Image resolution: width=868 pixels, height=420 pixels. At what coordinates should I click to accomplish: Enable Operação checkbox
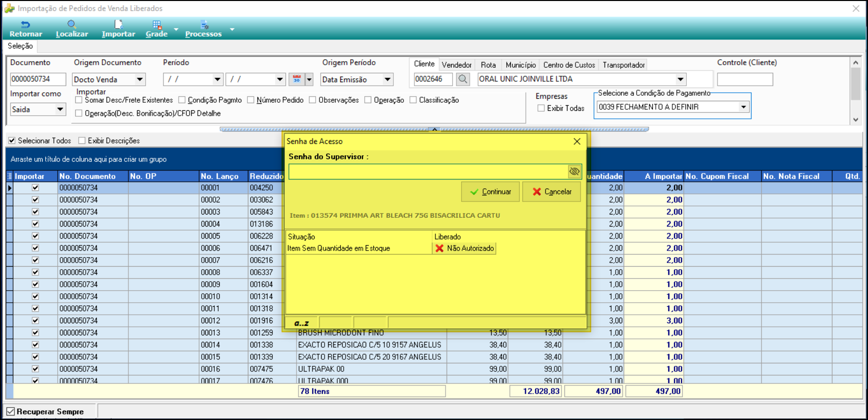[368, 100]
